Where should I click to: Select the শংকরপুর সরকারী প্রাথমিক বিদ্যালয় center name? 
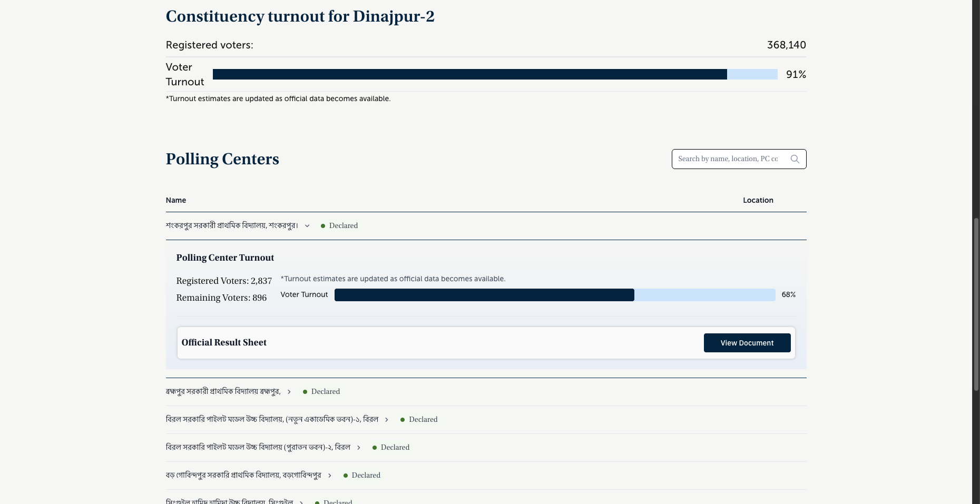[x=232, y=225]
